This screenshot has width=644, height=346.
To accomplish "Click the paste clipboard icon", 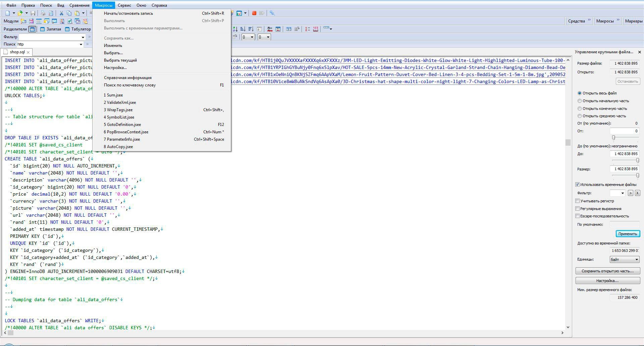I will [x=77, y=13].
